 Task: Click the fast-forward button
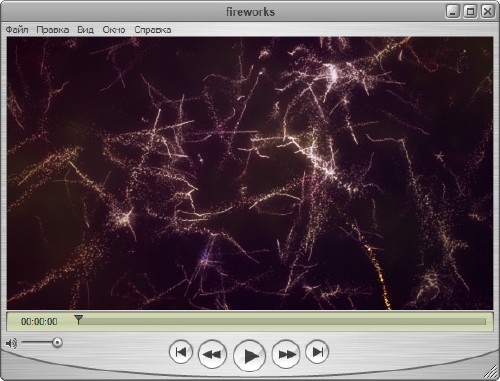click(286, 354)
